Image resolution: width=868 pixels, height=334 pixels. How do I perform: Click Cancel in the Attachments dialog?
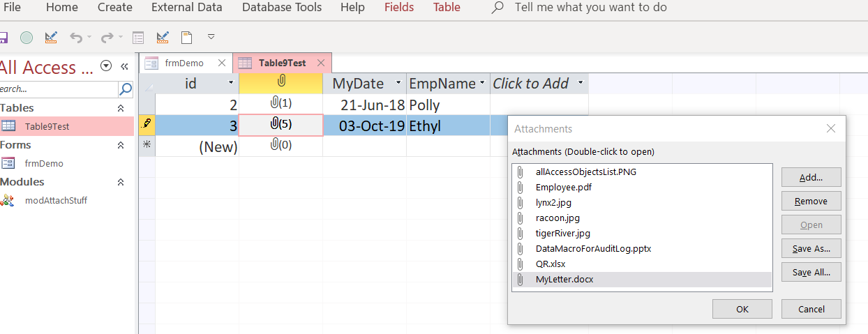click(x=811, y=309)
